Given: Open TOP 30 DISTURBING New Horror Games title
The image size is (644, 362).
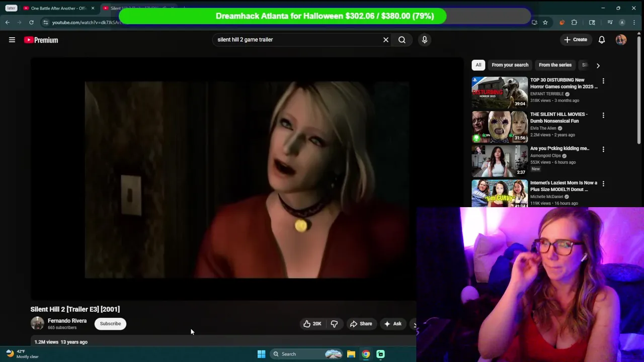Looking at the screenshot, I should [x=563, y=83].
